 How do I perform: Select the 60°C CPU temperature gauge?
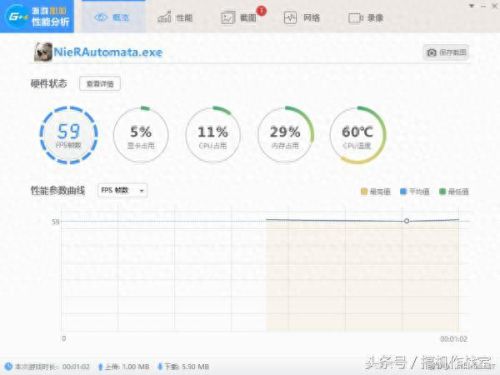tap(357, 135)
